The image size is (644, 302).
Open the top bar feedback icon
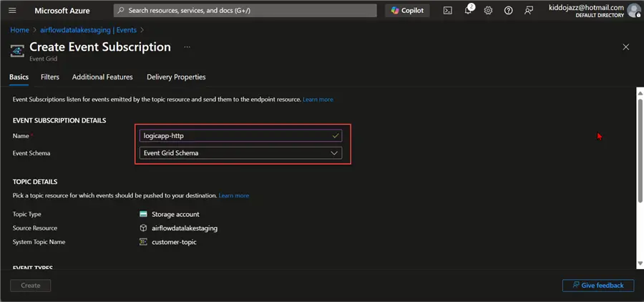point(529,11)
